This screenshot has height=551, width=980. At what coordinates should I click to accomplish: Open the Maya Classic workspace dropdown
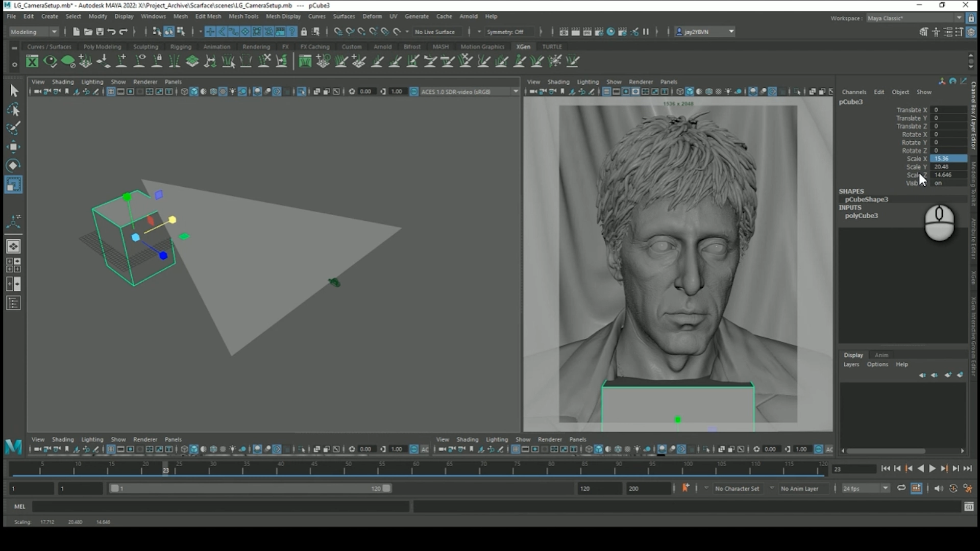(x=914, y=18)
